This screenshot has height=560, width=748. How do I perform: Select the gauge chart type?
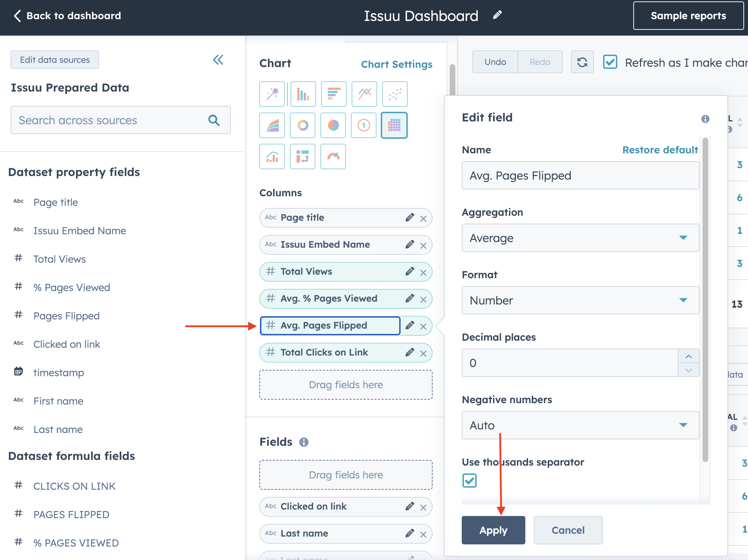(x=333, y=157)
